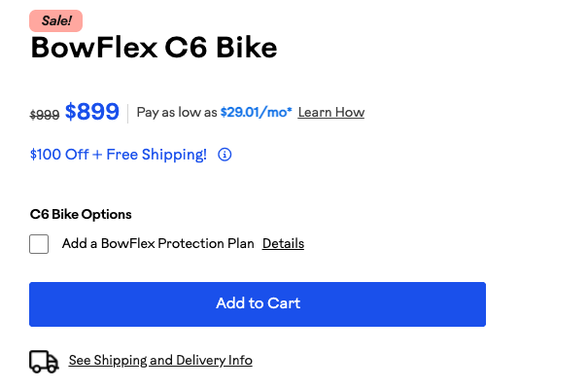Viewport: 588px width, 389px height.
Task: Click the $29.01/mo* monthly payment amount
Action: [x=256, y=113]
